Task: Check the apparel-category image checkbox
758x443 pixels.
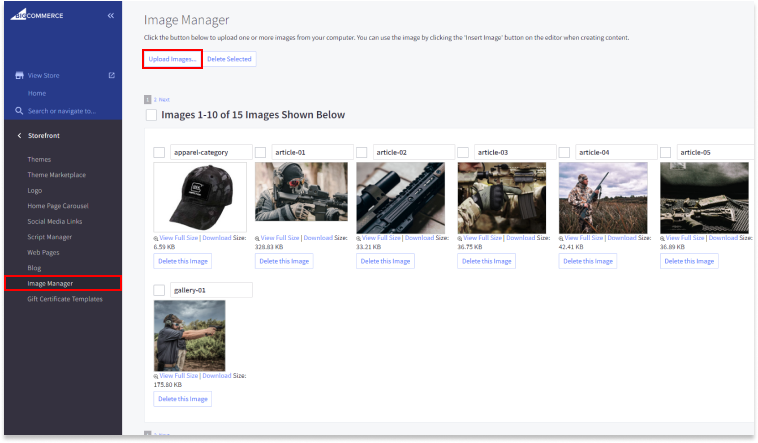Action: point(159,152)
